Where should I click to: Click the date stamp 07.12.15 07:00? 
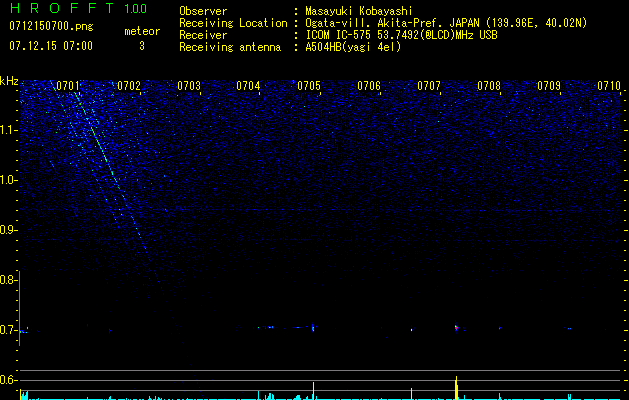coord(51,46)
